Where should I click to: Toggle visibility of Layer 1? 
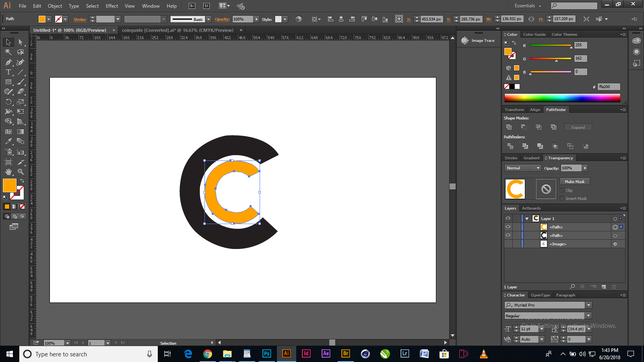[x=508, y=218]
